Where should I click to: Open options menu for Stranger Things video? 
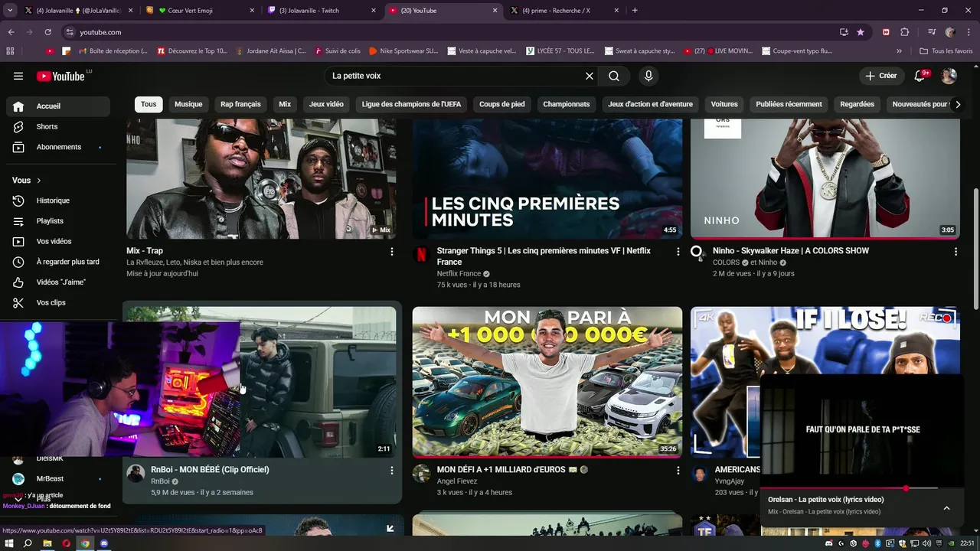click(678, 251)
